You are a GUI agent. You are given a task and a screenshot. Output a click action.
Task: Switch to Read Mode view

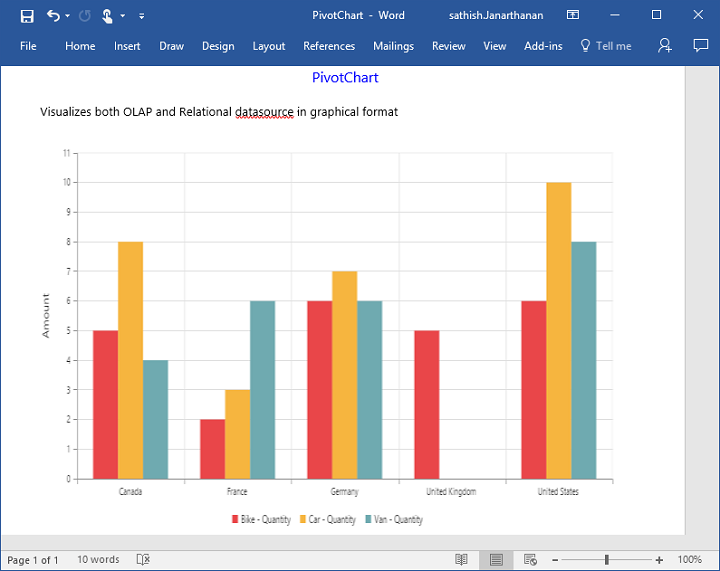(x=461, y=560)
